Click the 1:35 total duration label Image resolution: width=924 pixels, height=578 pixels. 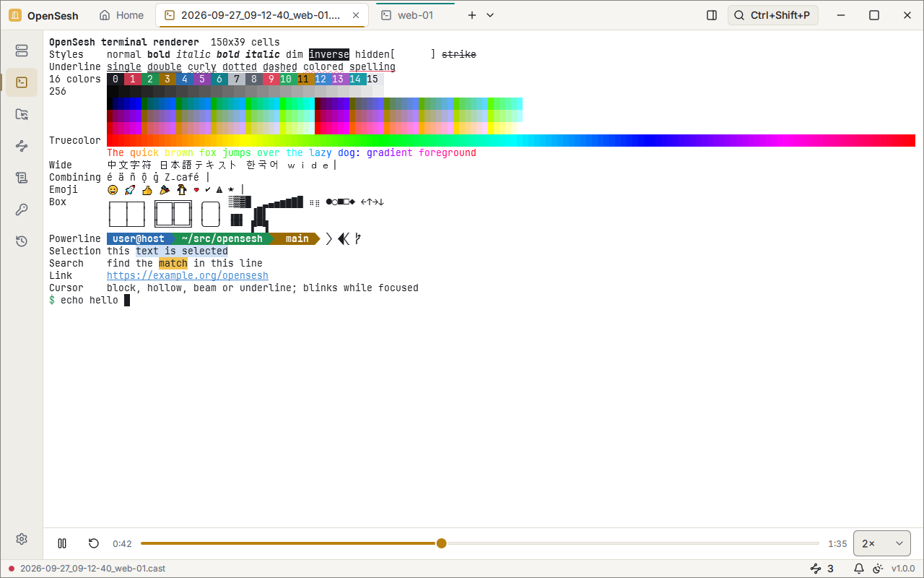[x=837, y=543]
